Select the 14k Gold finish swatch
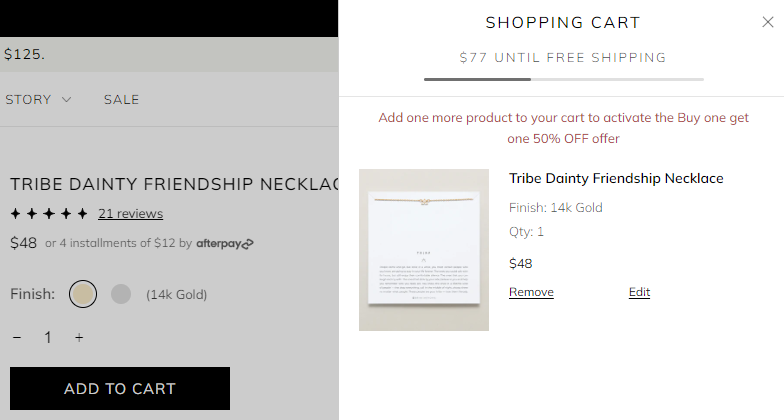This screenshot has height=420, width=784. [x=83, y=294]
